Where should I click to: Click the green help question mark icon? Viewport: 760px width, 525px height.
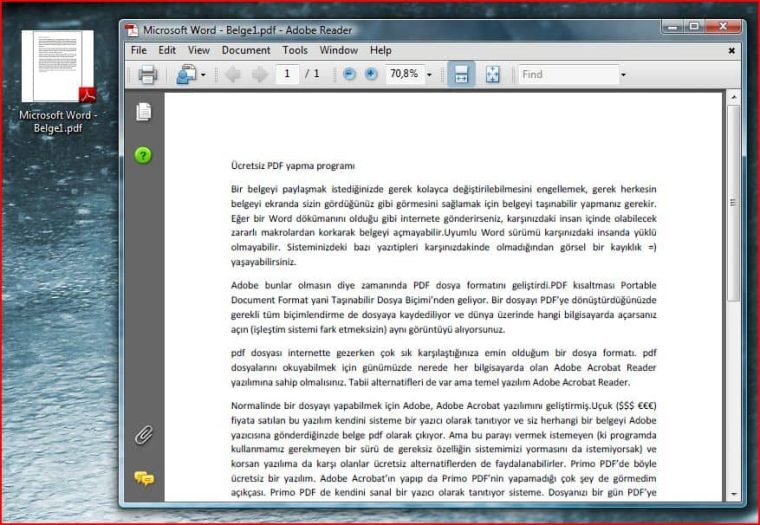143,156
